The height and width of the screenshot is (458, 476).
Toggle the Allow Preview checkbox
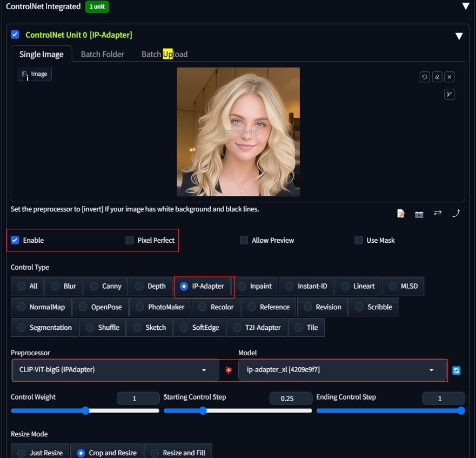pos(244,240)
